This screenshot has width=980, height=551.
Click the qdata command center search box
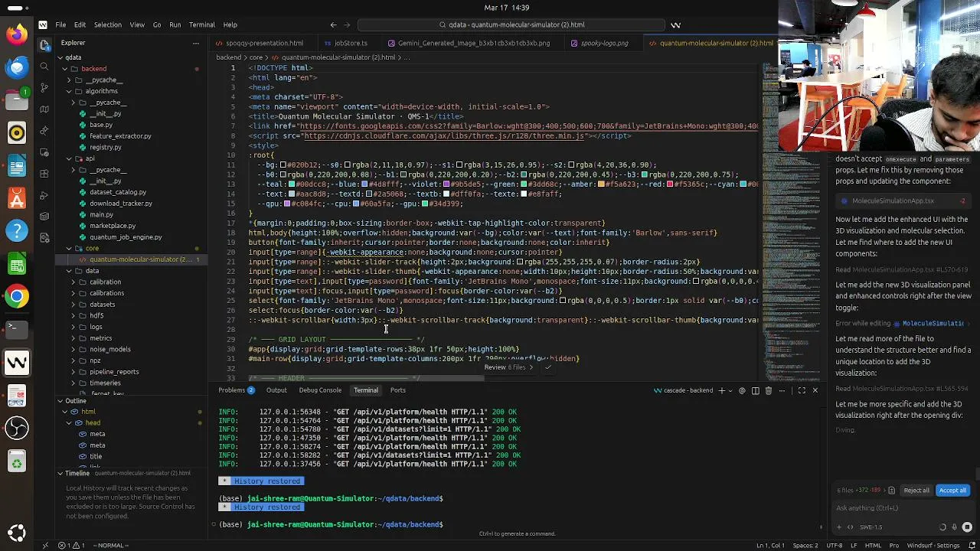coord(511,24)
